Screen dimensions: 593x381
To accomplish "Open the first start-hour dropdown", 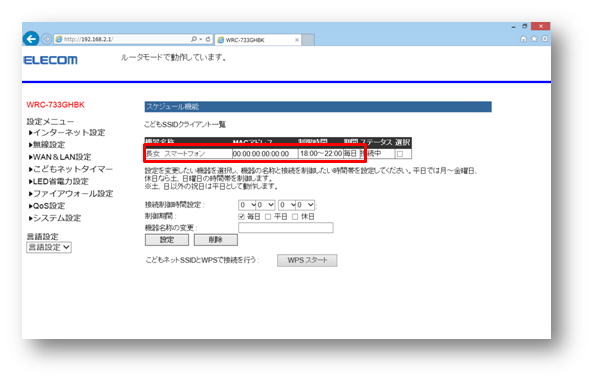I will coord(247,205).
